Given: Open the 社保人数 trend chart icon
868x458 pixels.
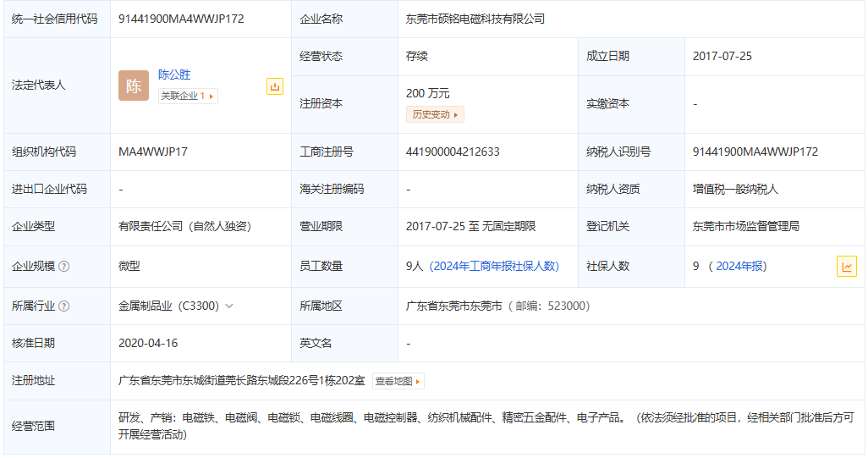Looking at the screenshot, I should tap(846, 266).
